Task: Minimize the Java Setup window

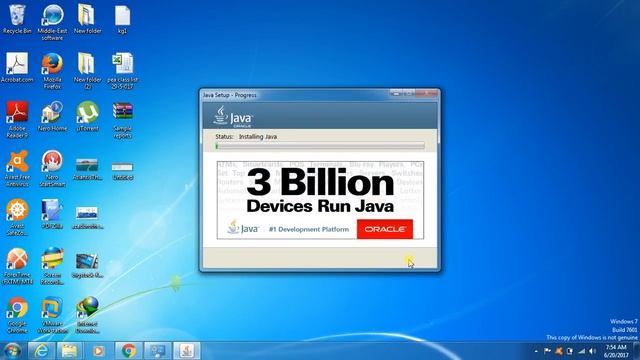Action: coord(396,93)
